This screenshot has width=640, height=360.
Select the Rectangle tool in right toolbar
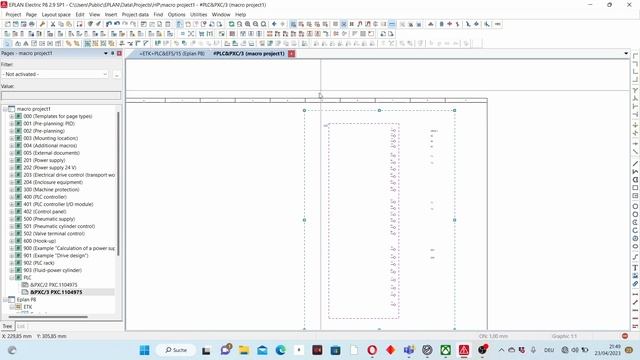[x=635, y=188]
